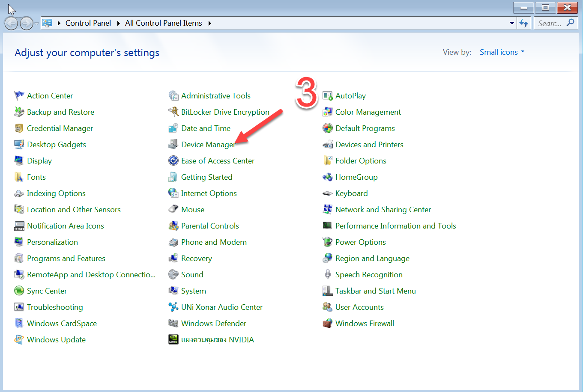
Task: Click the Refresh button next to the address bar
Action: [x=524, y=23]
